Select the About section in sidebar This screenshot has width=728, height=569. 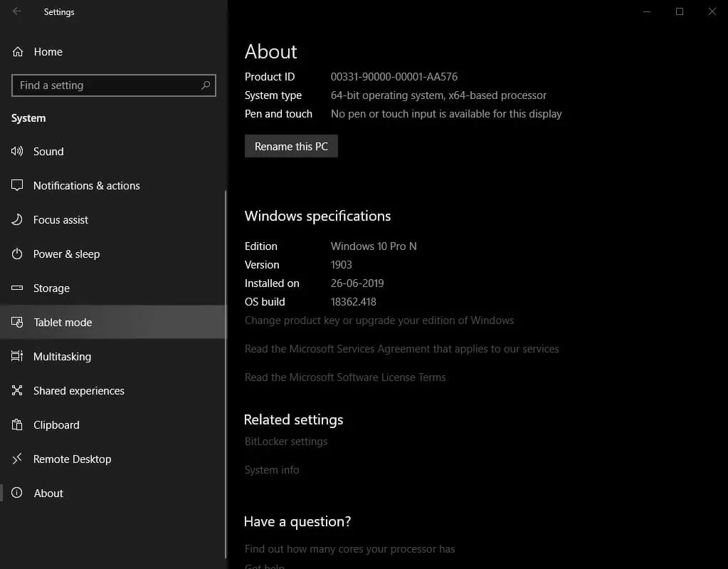click(48, 493)
